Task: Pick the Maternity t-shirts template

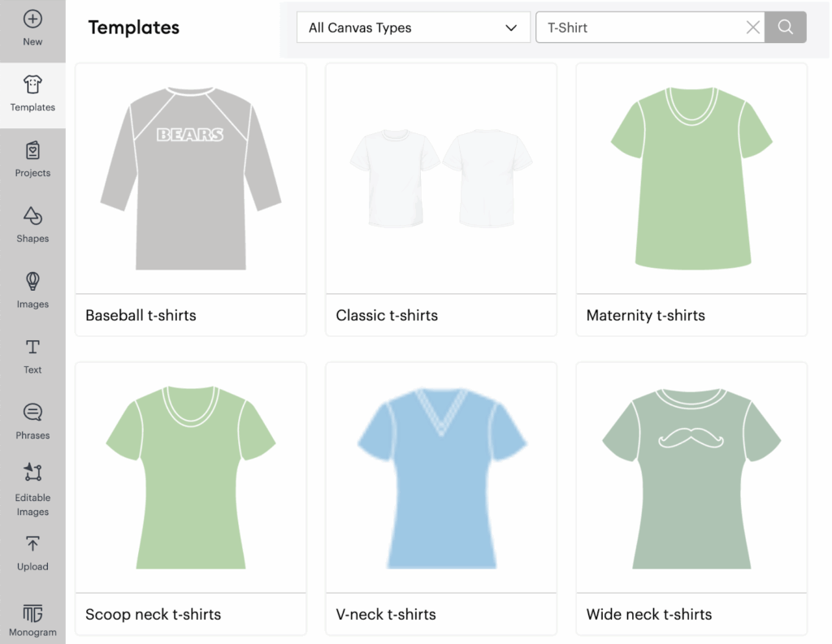Action: pyautogui.click(x=691, y=179)
